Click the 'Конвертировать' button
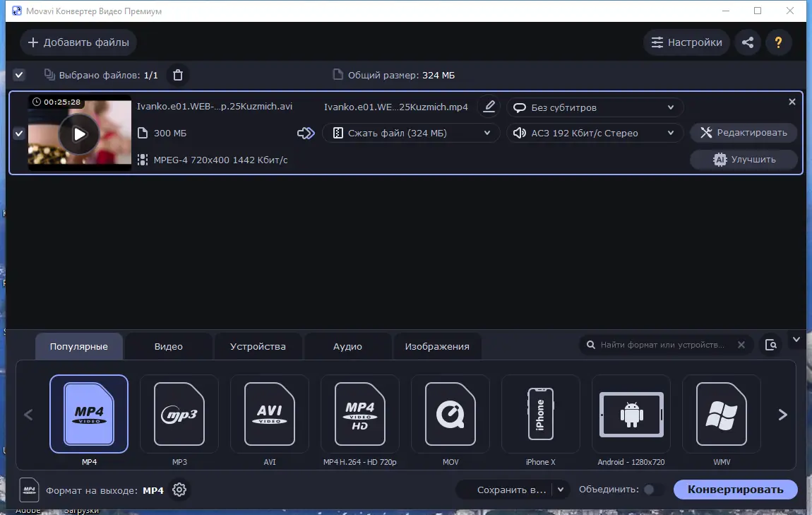Image resolution: width=812 pixels, height=515 pixels. [735, 490]
